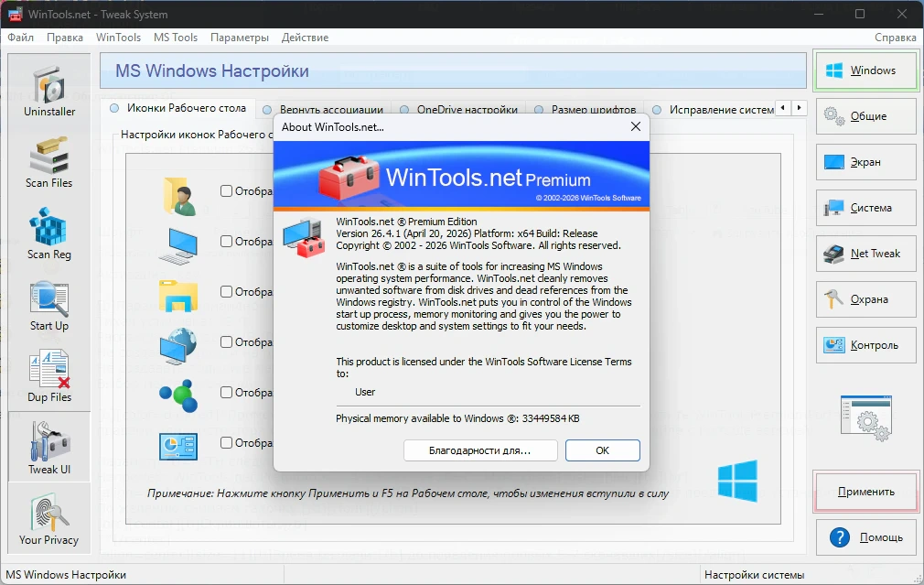The height and width of the screenshot is (585, 924).
Task: Select the Windows section button
Action: point(865,70)
